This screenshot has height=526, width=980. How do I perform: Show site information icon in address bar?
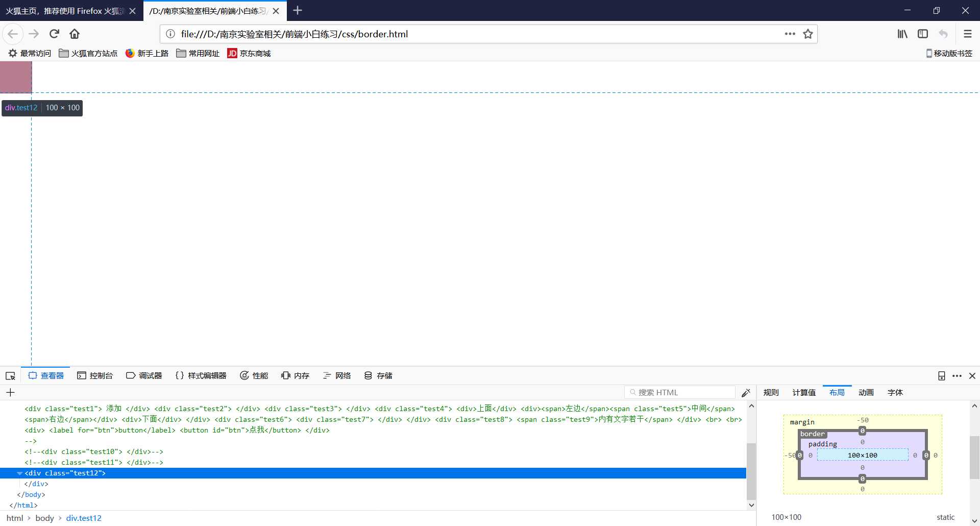[x=170, y=34]
